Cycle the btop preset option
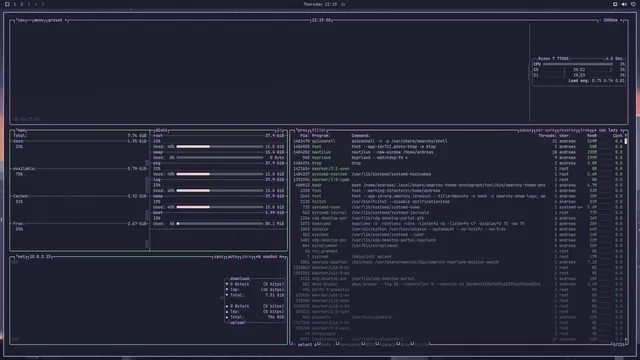The width and height of the screenshot is (640, 360). coord(56,20)
